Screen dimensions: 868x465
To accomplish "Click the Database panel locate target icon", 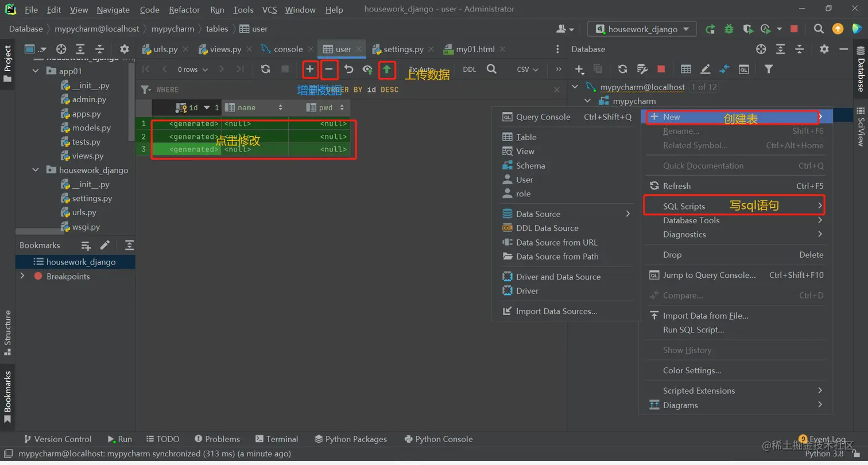I will click(x=761, y=49).
